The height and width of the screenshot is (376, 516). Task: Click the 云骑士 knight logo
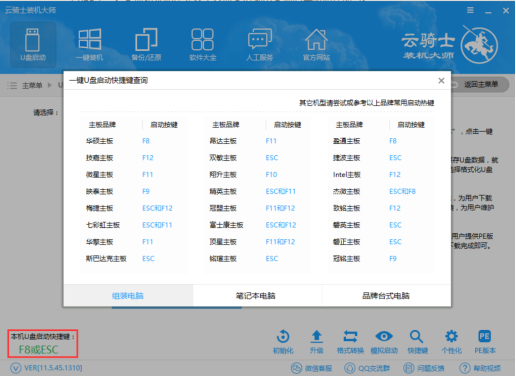[479, 46]
